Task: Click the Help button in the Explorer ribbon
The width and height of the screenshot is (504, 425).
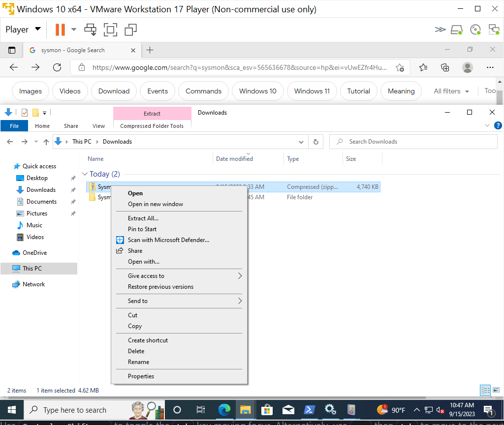Action: tap(498, 125)
